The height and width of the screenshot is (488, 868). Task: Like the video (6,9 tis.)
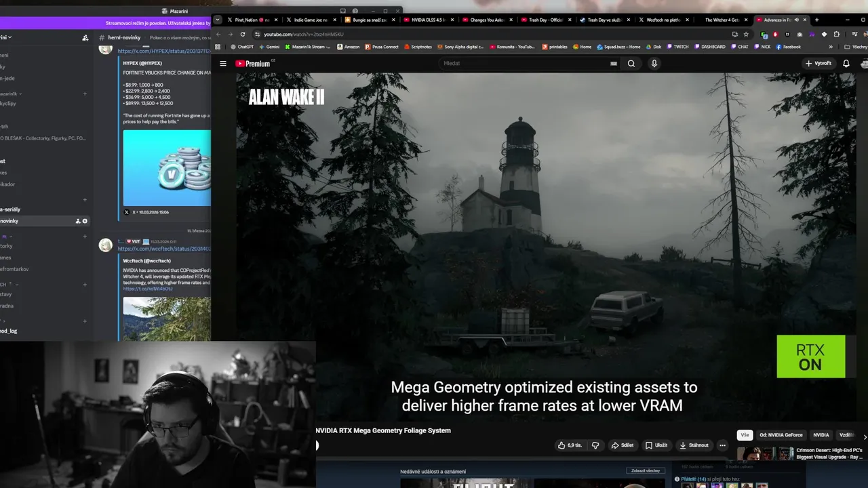(570, 445)
